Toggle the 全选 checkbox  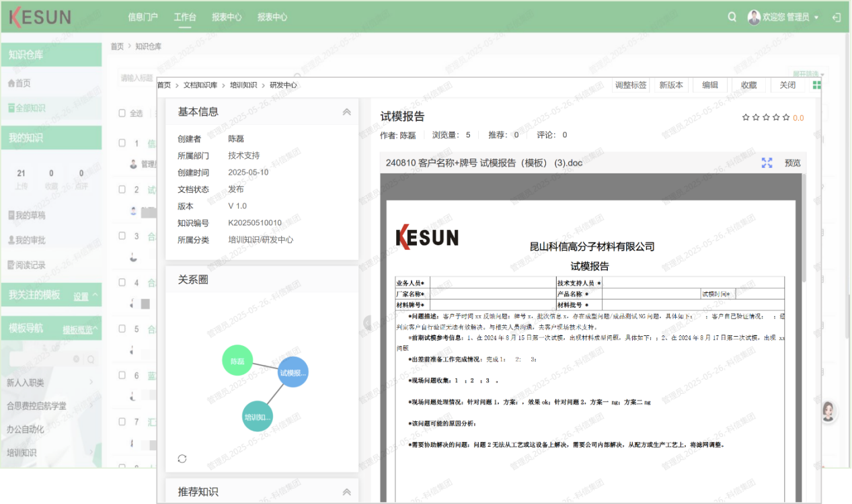point(122,114)
